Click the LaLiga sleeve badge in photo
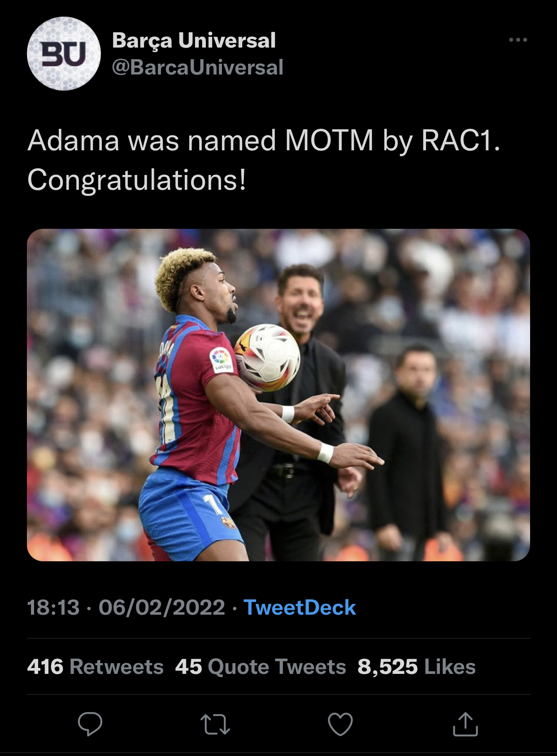 [221, 360]
